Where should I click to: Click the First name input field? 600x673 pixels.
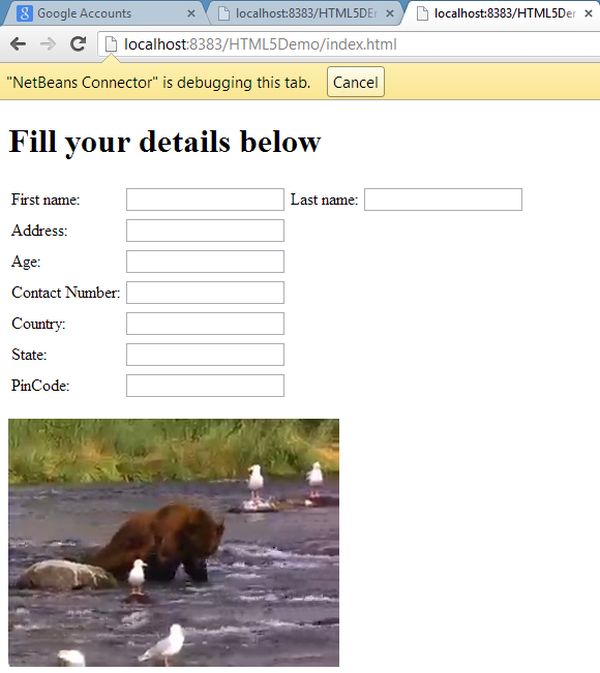point(205,200)
